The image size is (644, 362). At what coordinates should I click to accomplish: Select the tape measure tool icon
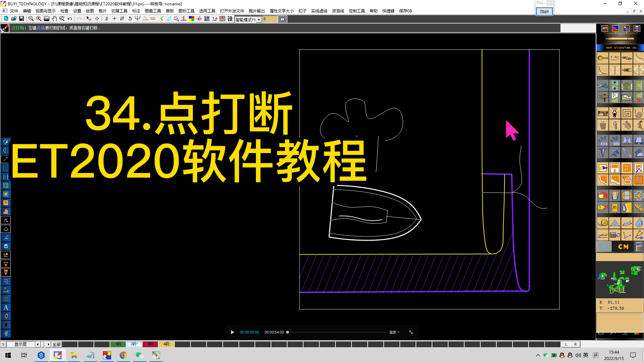(x=602, y=223)
